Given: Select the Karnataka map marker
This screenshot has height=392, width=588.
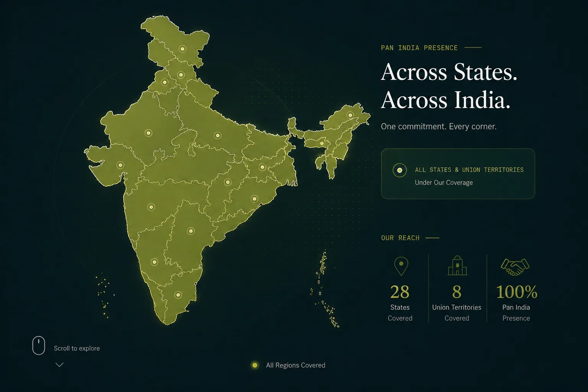Looking at the screenshot, I should point(154,262).
